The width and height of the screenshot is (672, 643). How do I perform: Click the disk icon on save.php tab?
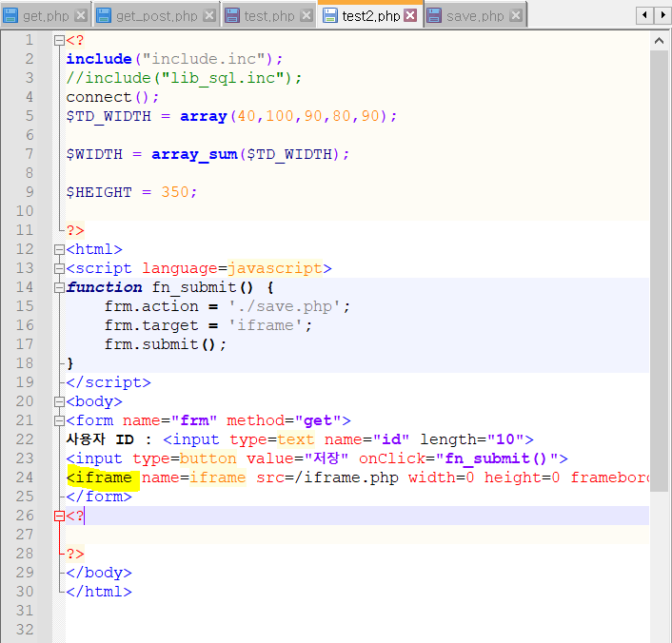click(x=434, y=16)
